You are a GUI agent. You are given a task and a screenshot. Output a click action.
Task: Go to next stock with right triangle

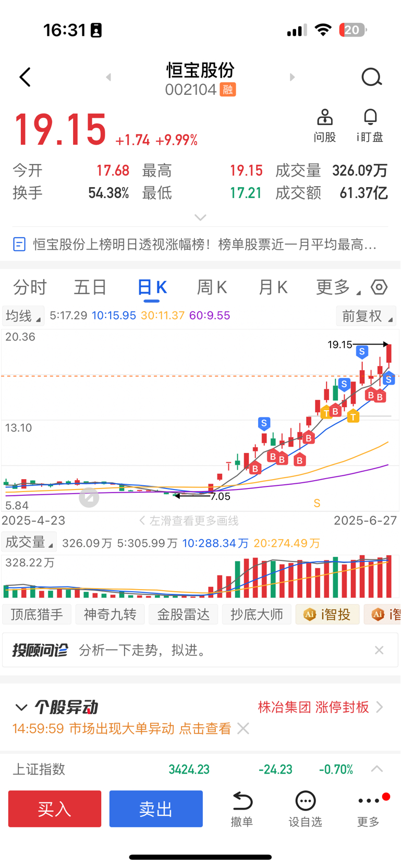pos(292,77)
